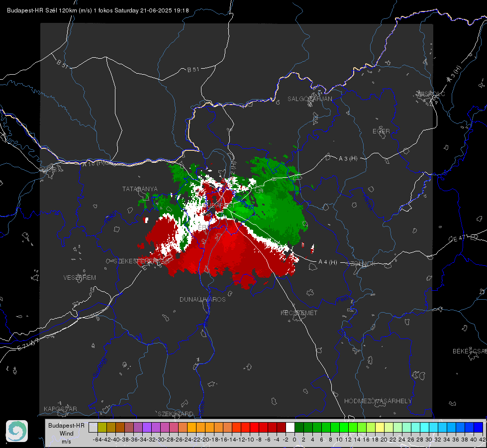Click the BUDAPEST label at radar center

pos(220,206)
